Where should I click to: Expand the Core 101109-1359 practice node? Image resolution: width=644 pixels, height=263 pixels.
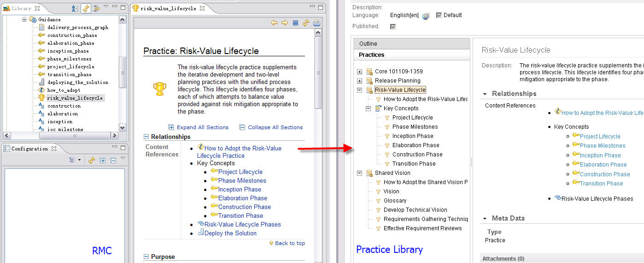(x=360, y=72)
